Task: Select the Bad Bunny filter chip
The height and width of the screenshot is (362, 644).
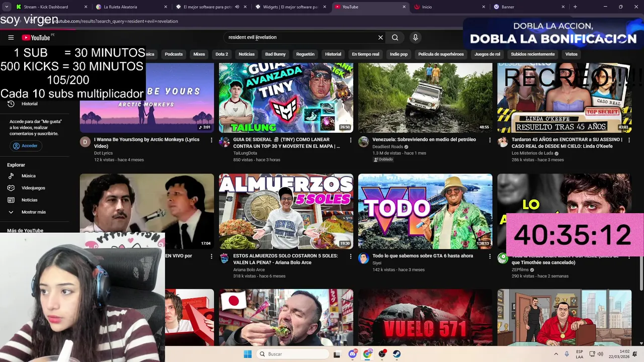Action: click(x=275, y=54)
